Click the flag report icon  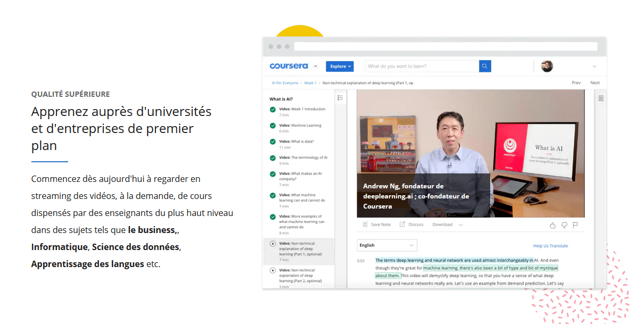575,225
